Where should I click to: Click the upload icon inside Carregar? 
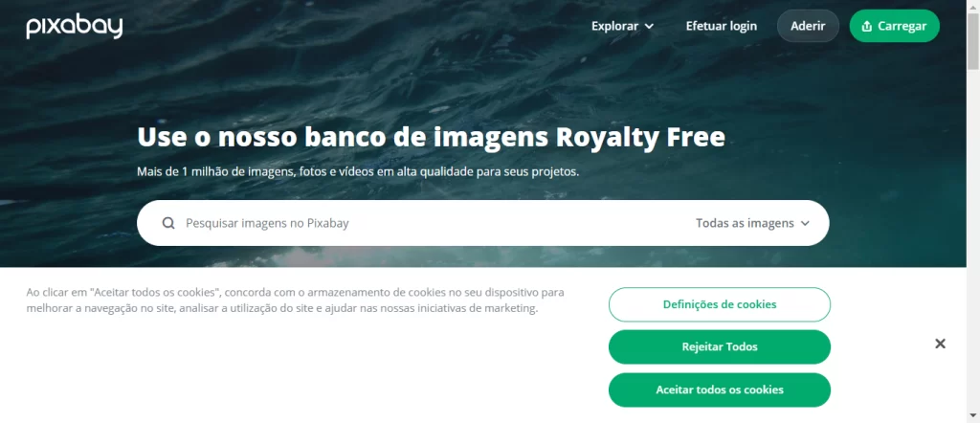click(866, 26)
